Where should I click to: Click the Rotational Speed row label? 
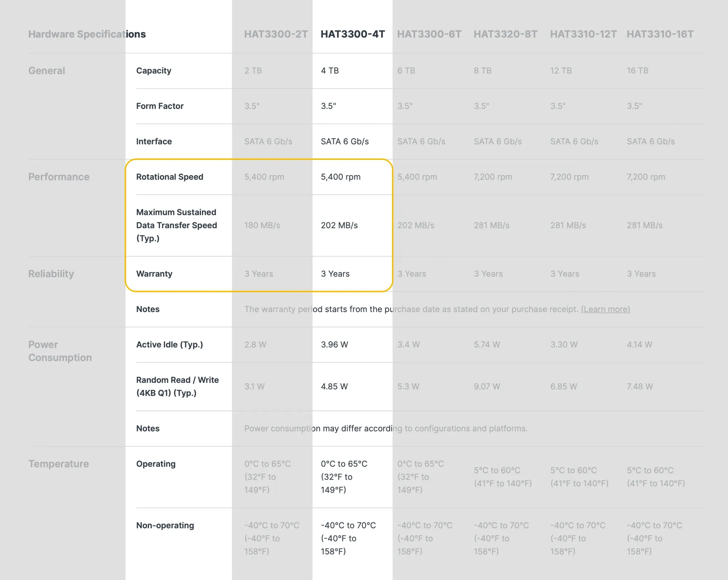[x=170, y=177]
